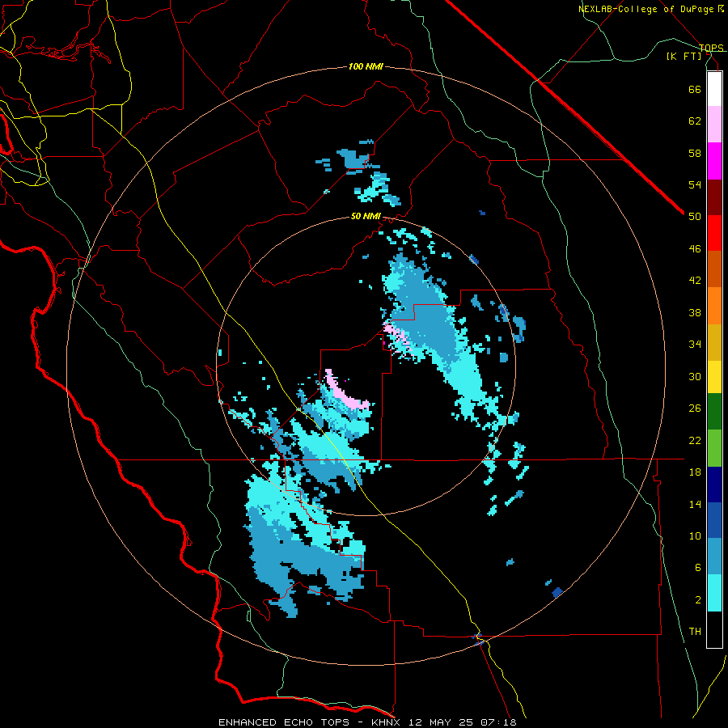Click the 42 value on the legend

[x=695, y=280]
